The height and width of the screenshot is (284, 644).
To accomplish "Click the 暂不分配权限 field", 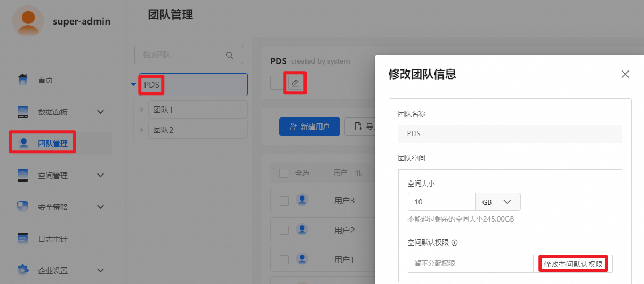I will 470,264.
